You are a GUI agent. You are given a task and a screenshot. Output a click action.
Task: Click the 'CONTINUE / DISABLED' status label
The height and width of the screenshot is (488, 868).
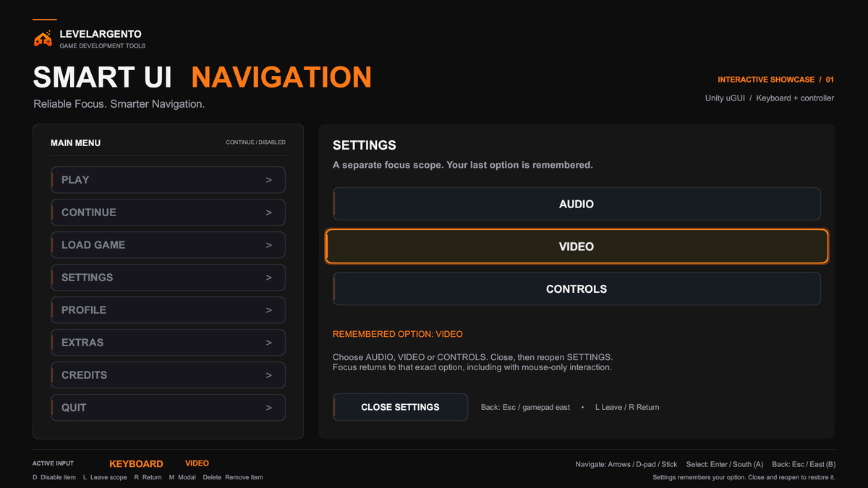coord(255,142)
